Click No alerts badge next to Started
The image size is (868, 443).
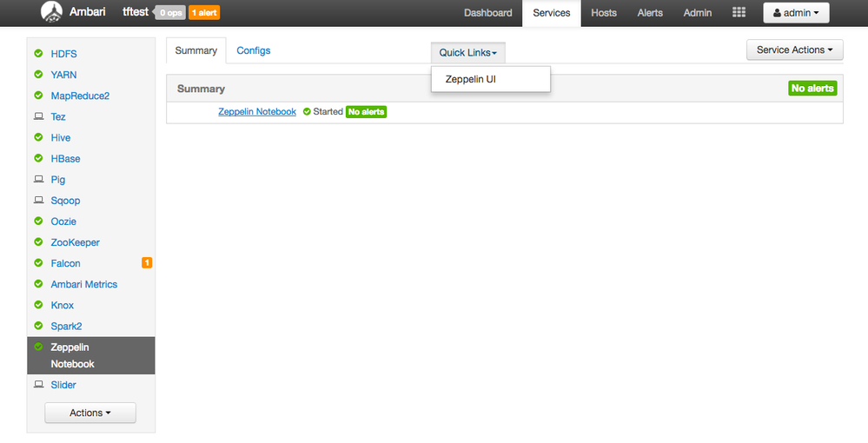click(x=366, y=112)
